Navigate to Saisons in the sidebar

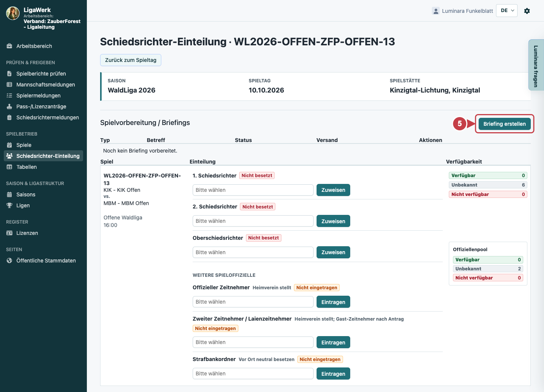click(43, 194)
